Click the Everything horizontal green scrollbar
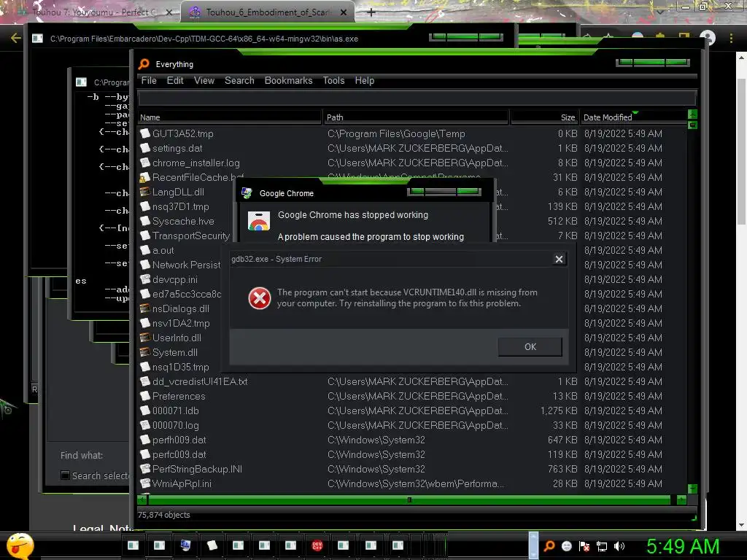This screenshot has width=747, height=560. (409, 499)
